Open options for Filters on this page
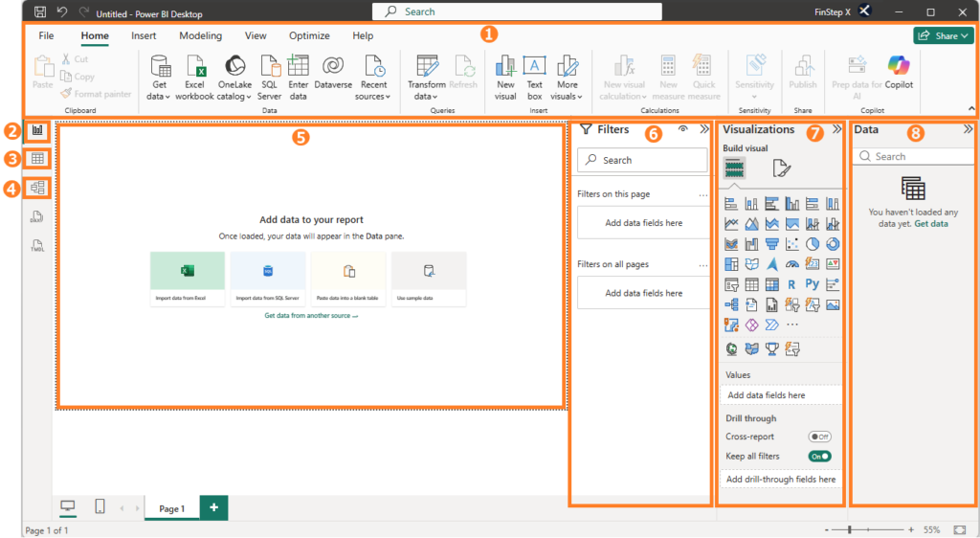980x538 pixels. point(703,195)
